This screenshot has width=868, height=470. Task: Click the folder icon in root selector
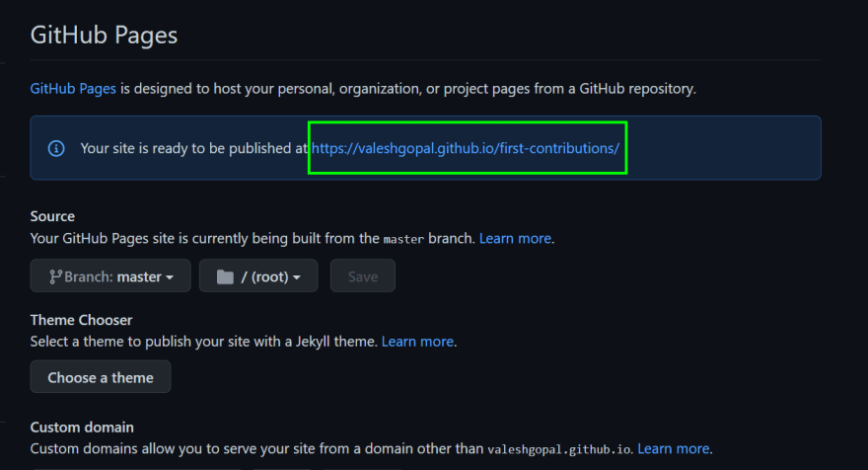[225, 276]
